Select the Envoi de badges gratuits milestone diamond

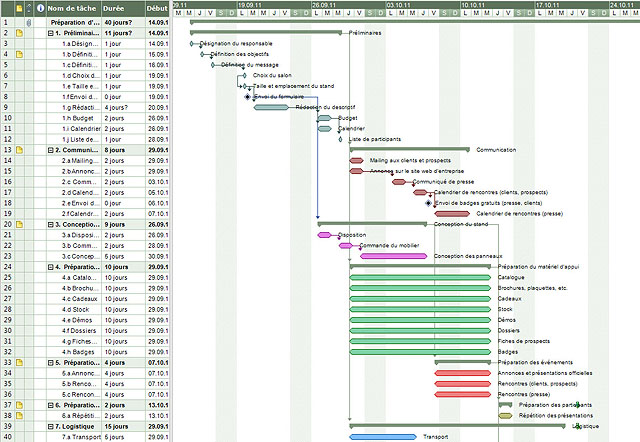point(428,203)
